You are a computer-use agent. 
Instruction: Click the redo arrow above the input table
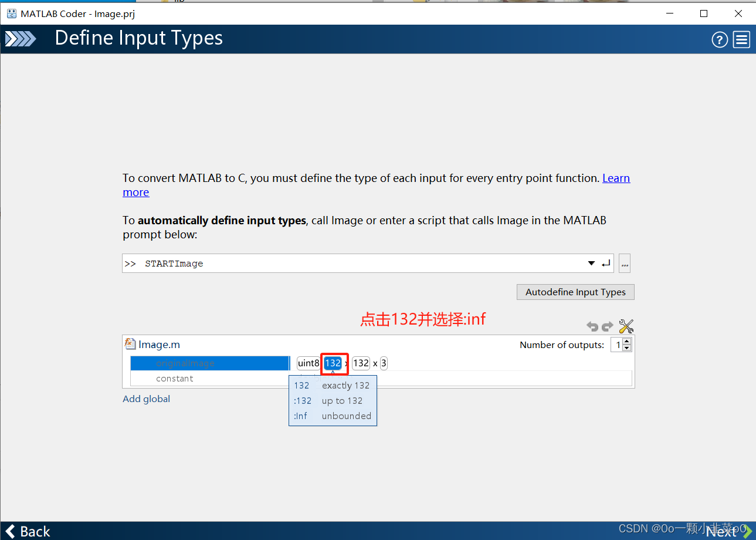coord(608,326)
